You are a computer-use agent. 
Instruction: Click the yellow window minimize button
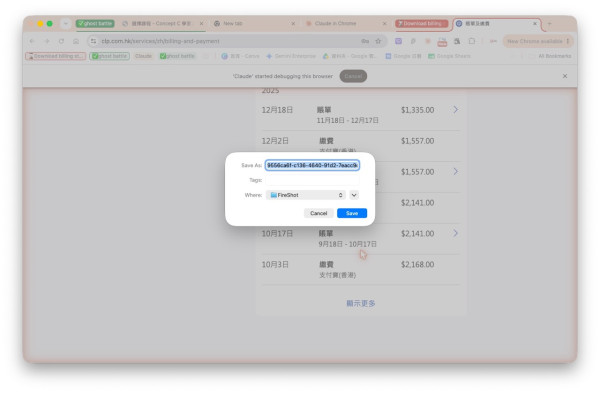pos(40,24)
